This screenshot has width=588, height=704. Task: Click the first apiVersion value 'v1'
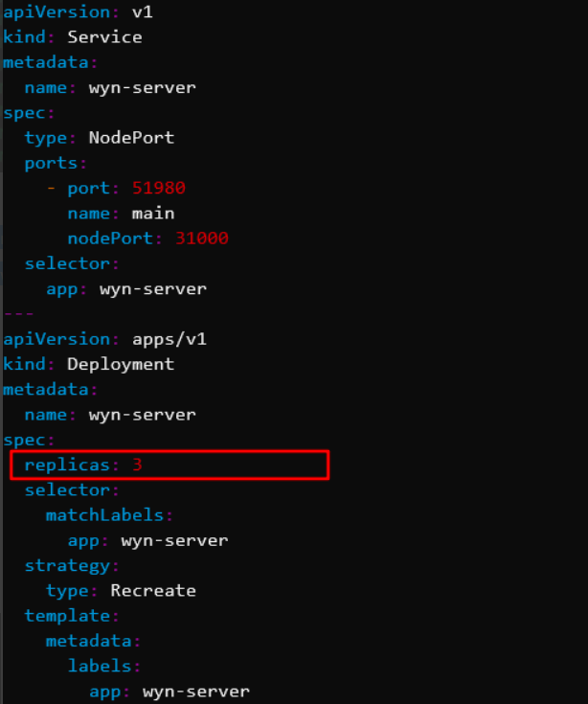pyautogui.click(x=143, y=12)
